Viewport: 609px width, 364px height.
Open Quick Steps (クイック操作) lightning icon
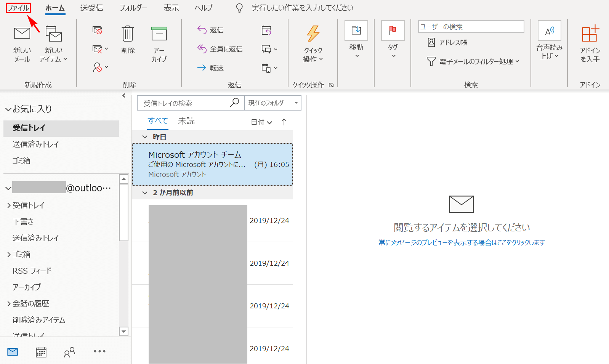[313, 34]
